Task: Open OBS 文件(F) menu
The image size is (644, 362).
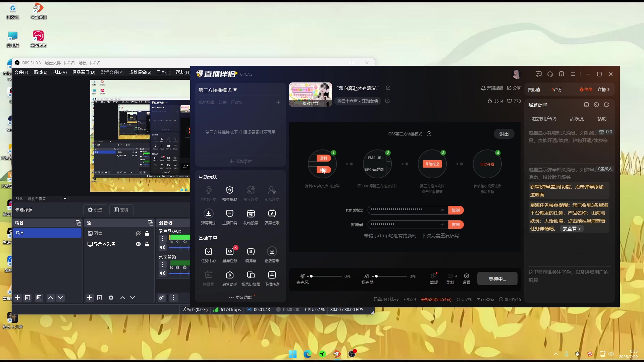Action: coord(21,72)
